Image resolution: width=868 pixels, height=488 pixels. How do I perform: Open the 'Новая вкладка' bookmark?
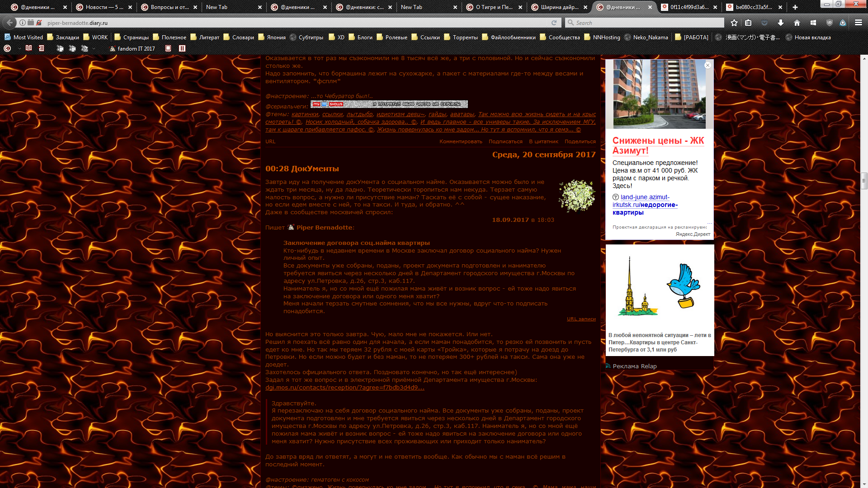coord(808,38)
